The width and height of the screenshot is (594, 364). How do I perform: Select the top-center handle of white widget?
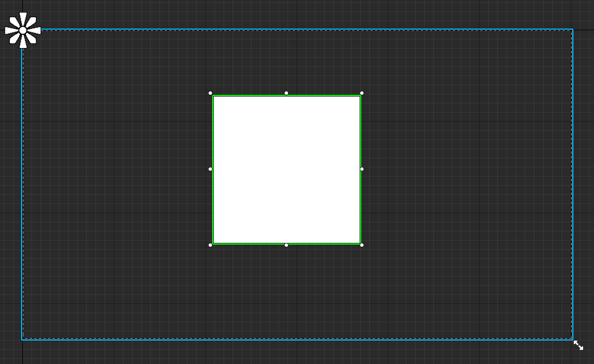[x=286, y=93]
